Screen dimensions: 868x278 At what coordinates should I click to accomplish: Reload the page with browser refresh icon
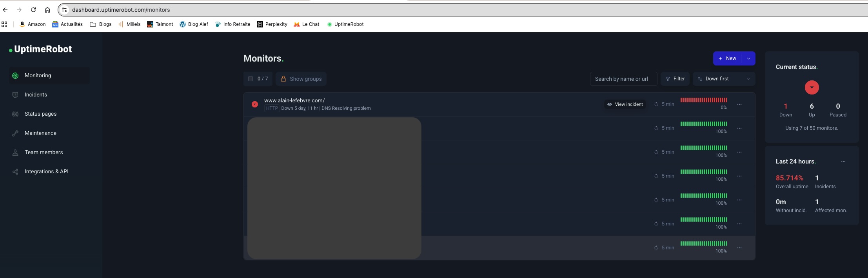coord(33,10)
